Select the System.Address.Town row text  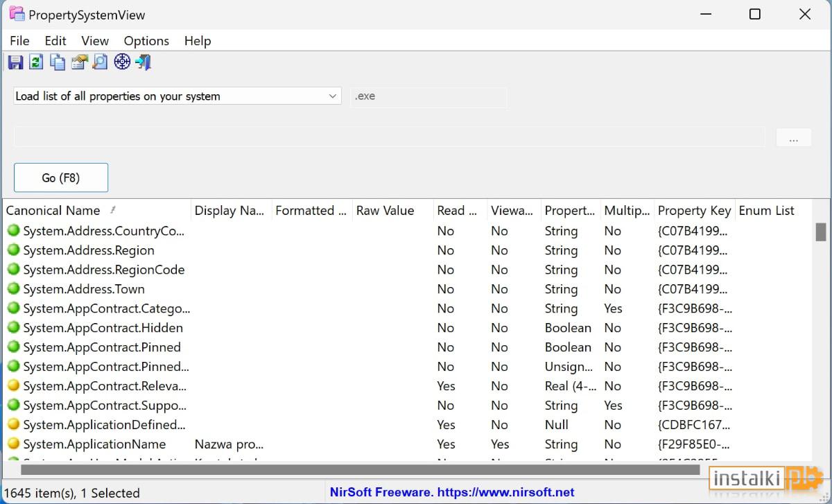(84, 289)
